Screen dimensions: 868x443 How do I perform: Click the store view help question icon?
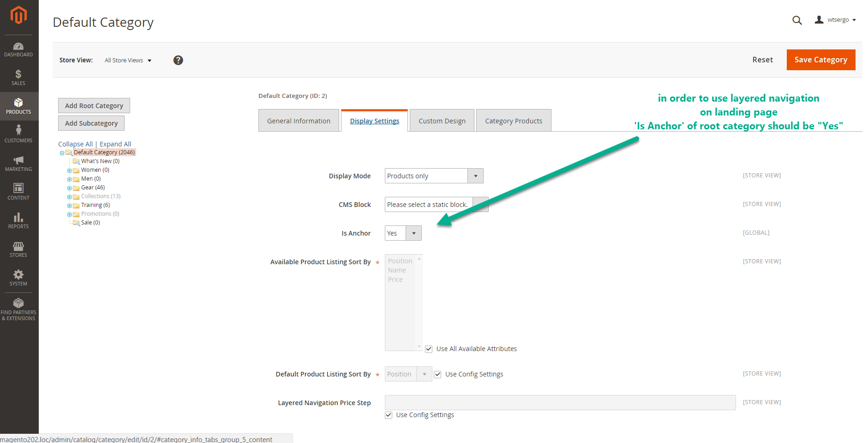(178, 60)
